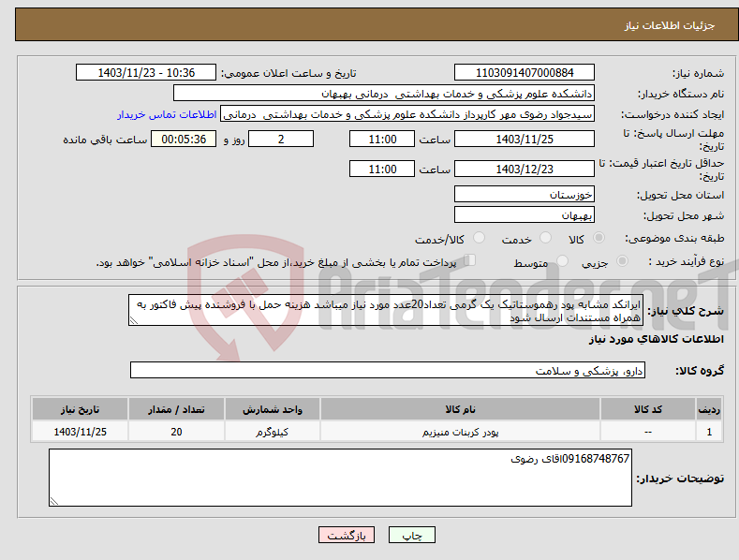This screenshot has width=739, height=560.
Task: Click the delivery city field بهبهان
Action: tap(525, 215)
